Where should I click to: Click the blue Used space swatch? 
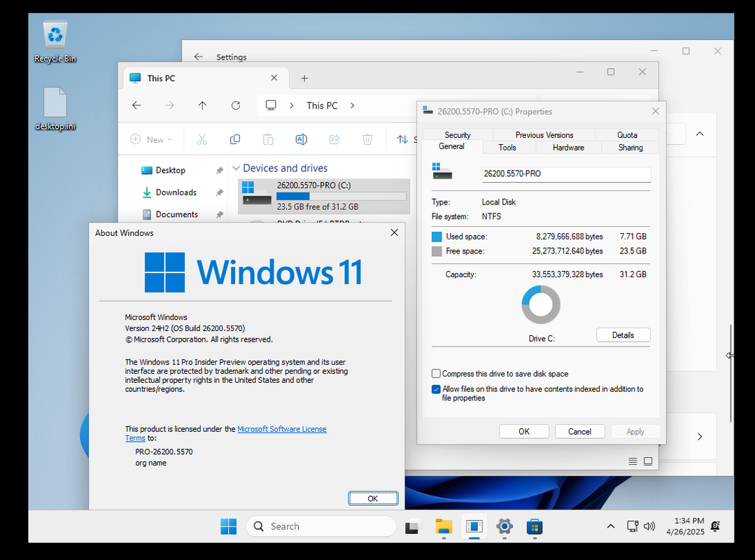[x=437, y=237]
